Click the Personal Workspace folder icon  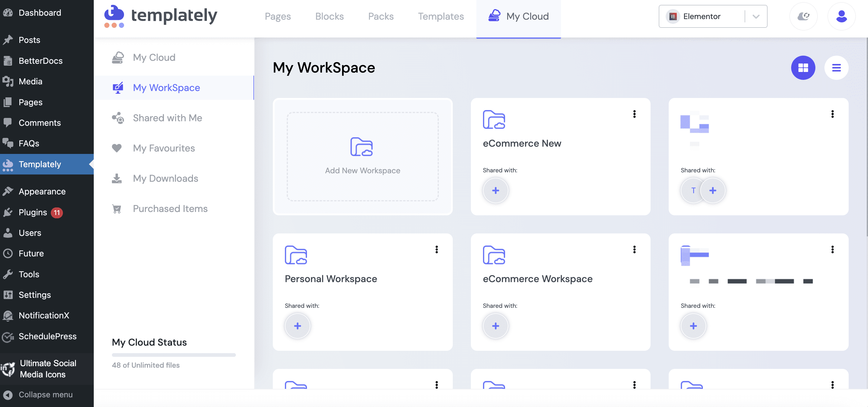click(x=295, y=255)
